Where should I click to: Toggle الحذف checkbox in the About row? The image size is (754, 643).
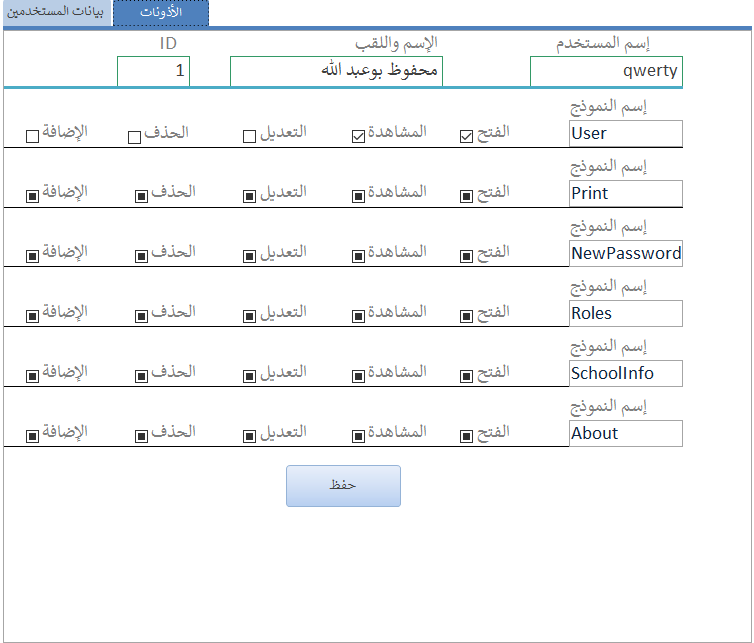click(x=141, y=436)
